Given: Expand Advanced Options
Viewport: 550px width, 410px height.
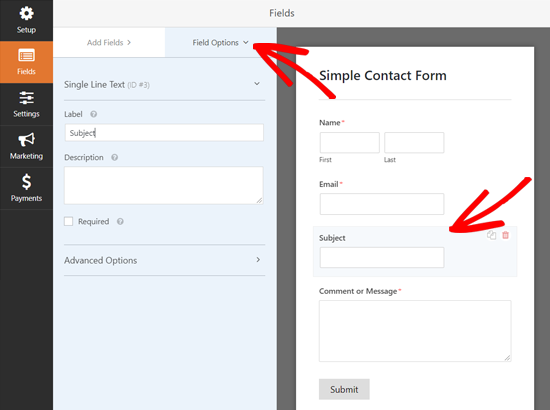Looking at the screenshot, I should pyautogui.click(x=165, y=260).
